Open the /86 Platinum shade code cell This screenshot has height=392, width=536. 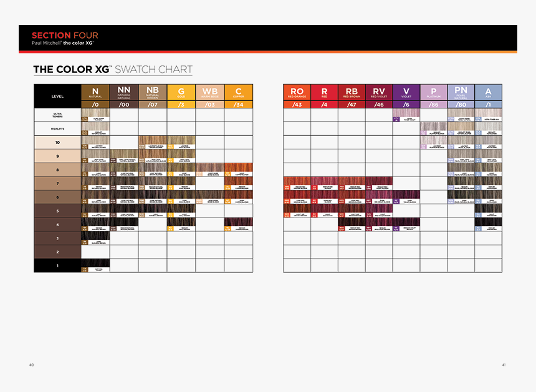point(433,105)
